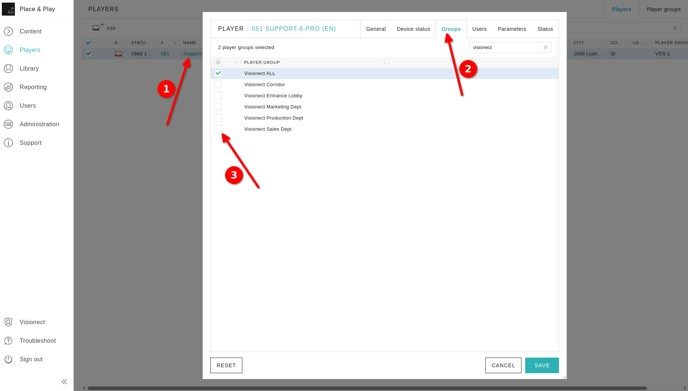Switch to the Players top tab

tap(621, 9)
